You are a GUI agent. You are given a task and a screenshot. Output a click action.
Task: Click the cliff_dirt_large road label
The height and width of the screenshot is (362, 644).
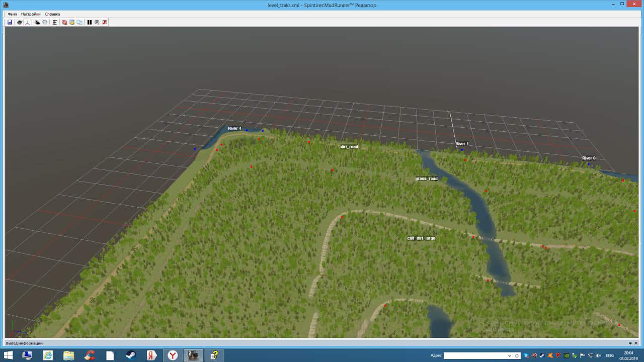[x=421, y=238]
